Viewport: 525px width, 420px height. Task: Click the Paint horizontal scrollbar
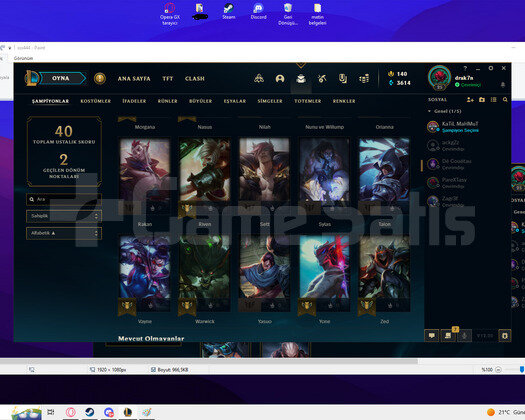click(209, 361)
